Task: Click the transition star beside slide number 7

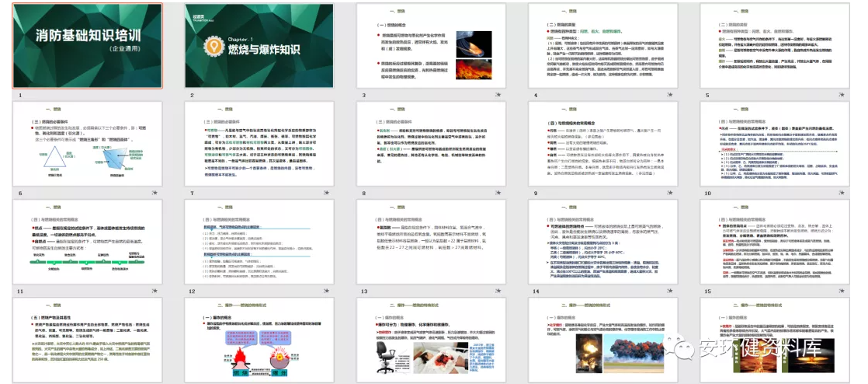Action: 328,192
